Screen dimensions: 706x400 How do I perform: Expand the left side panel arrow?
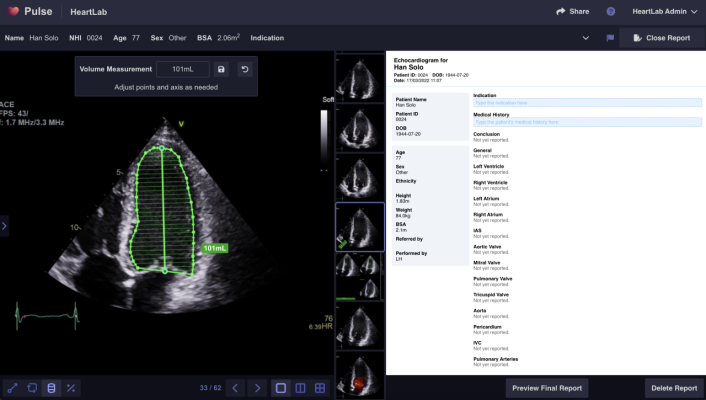pos(4,226)
